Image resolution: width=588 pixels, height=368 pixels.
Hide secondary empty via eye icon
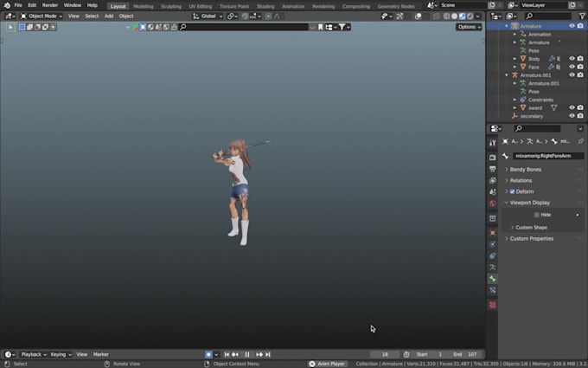(x=572, y=116)
